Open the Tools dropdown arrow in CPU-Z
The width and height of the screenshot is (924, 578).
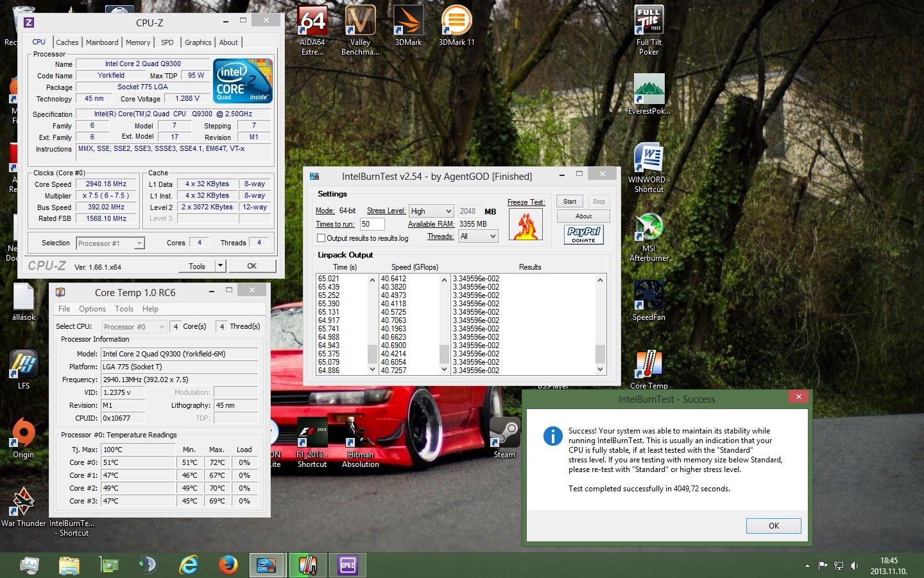click(219, 266)
